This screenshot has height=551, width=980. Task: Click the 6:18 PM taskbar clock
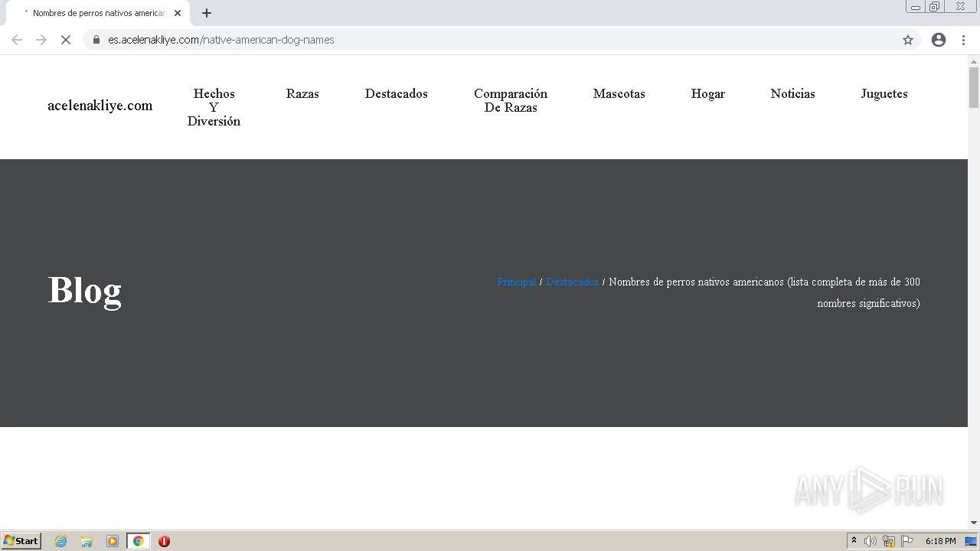940,541
